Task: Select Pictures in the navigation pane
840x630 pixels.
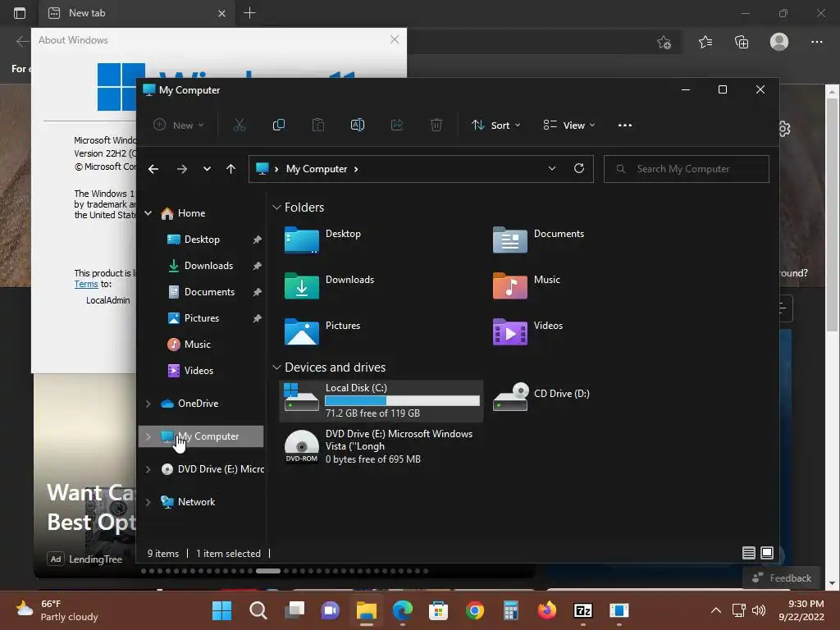Action: (202, 318)
